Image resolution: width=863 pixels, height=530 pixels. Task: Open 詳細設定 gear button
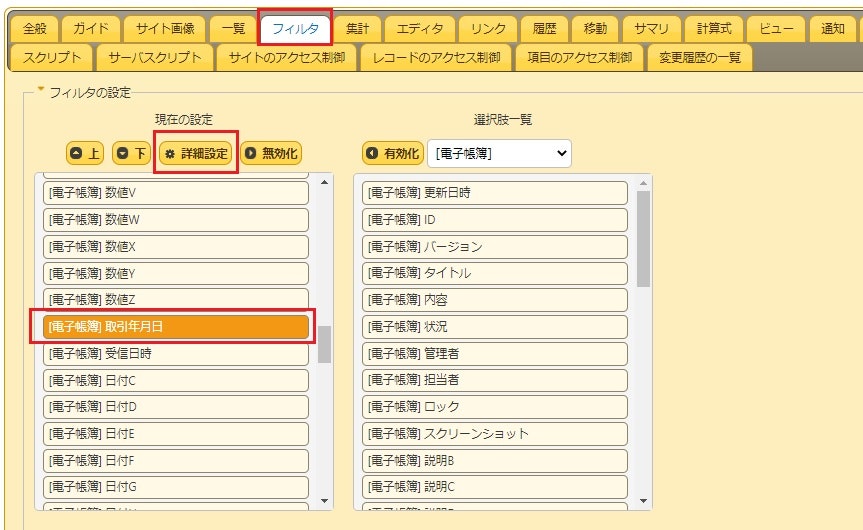coord(196,153)
